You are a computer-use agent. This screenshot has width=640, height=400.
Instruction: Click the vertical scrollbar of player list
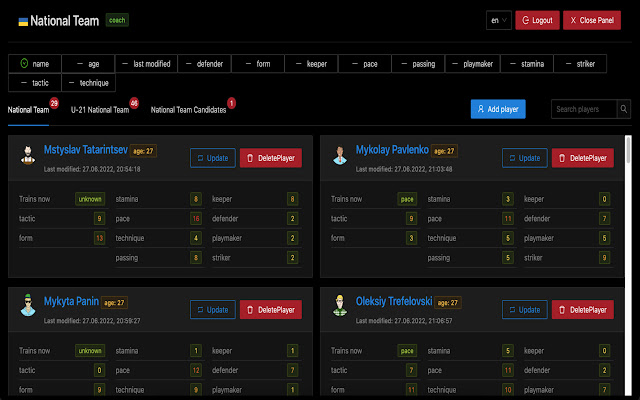point(628,265)
